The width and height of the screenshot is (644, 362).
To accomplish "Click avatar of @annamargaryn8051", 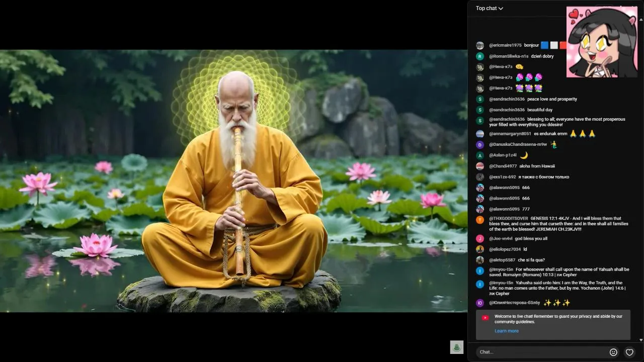I will [480, 134].
